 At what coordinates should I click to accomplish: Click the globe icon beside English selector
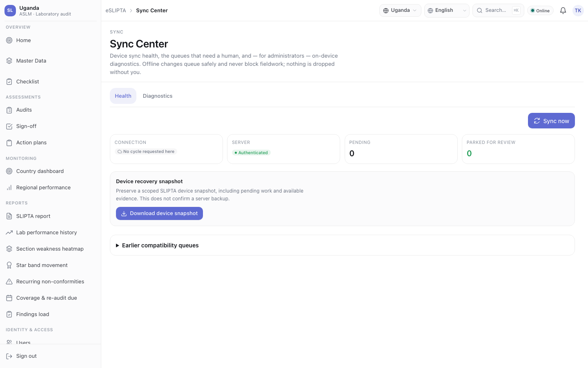point(430,11)
